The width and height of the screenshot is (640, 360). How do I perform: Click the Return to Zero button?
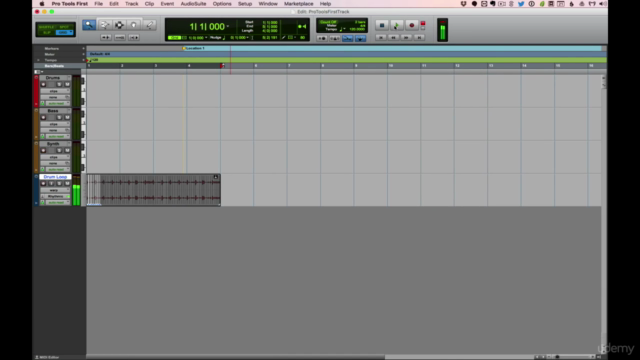[x=381, y=38]
